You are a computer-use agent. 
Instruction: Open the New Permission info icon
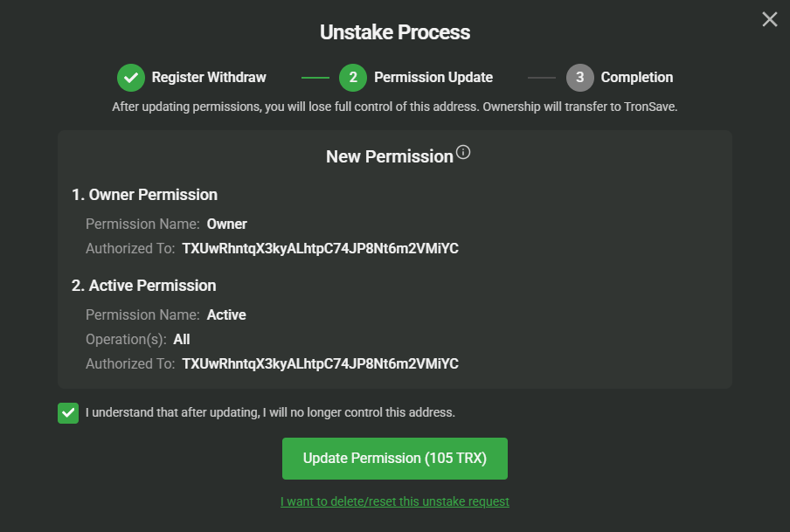coord(463,153)
